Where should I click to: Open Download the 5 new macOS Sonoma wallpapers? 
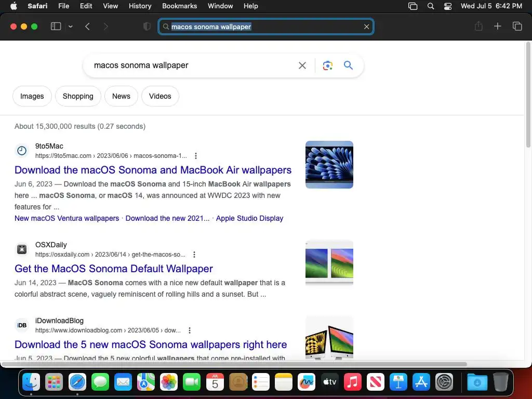tap(151, 344)
